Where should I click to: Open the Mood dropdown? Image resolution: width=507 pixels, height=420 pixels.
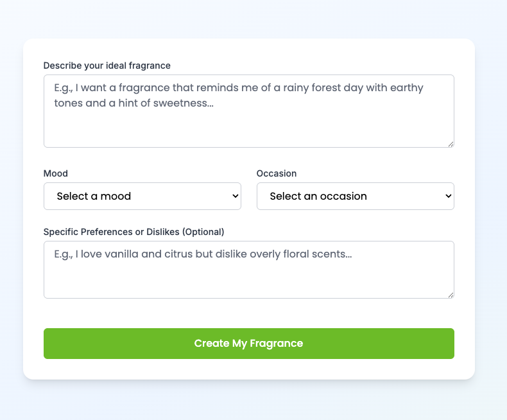pyautogui.click(x=142, y=197)
